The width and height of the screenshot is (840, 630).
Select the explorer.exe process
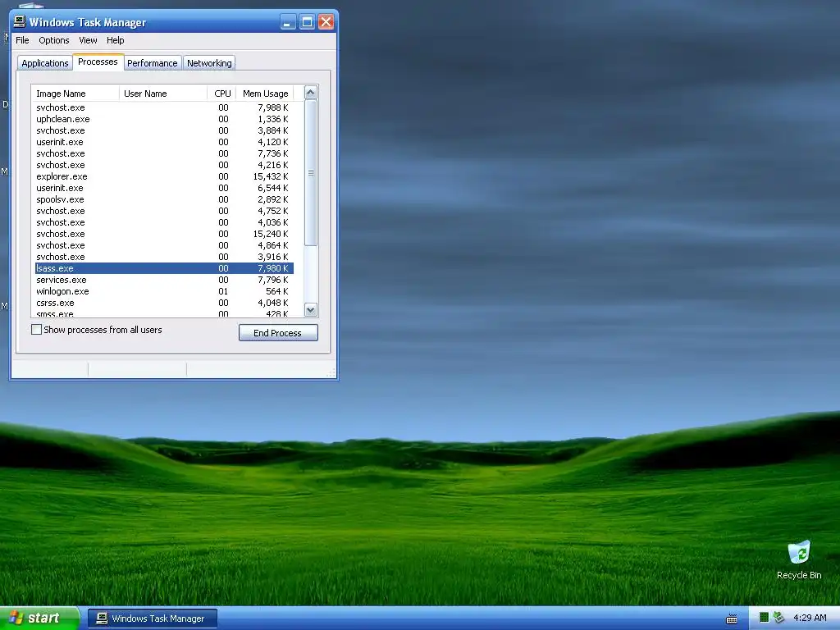tap(164, 176)
